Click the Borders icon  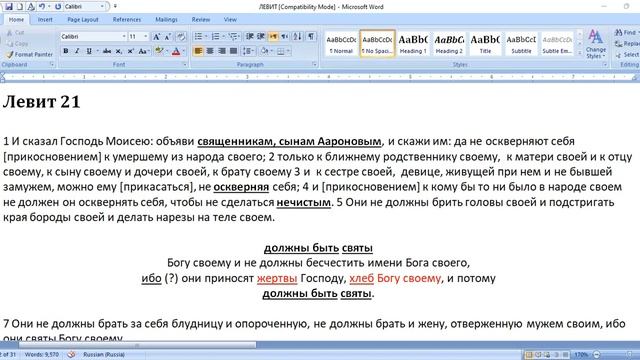280,51
